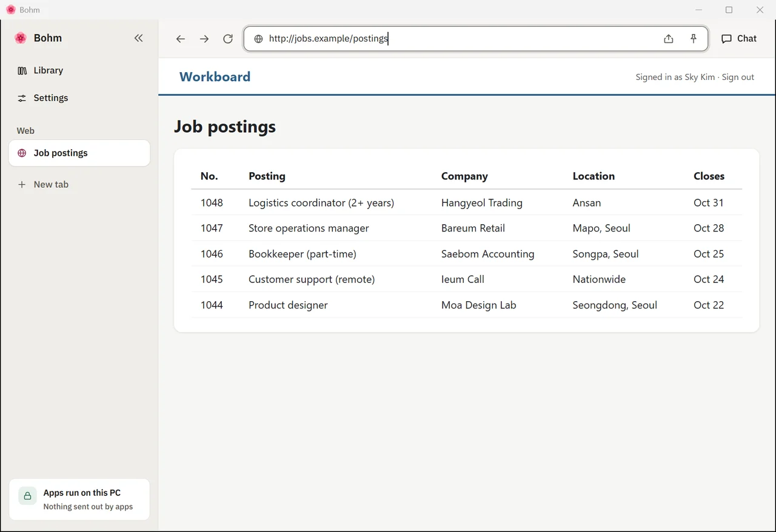Viewport: 776px width, 532px height.
Task: Go back with the left arrow
Action: 181,39
